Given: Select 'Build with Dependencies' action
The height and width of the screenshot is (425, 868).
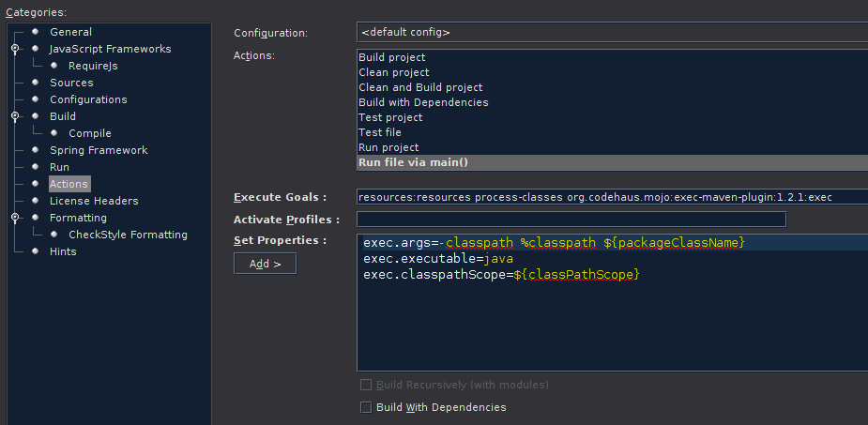Looking at the screenshot, I should (x=612, y=102).
